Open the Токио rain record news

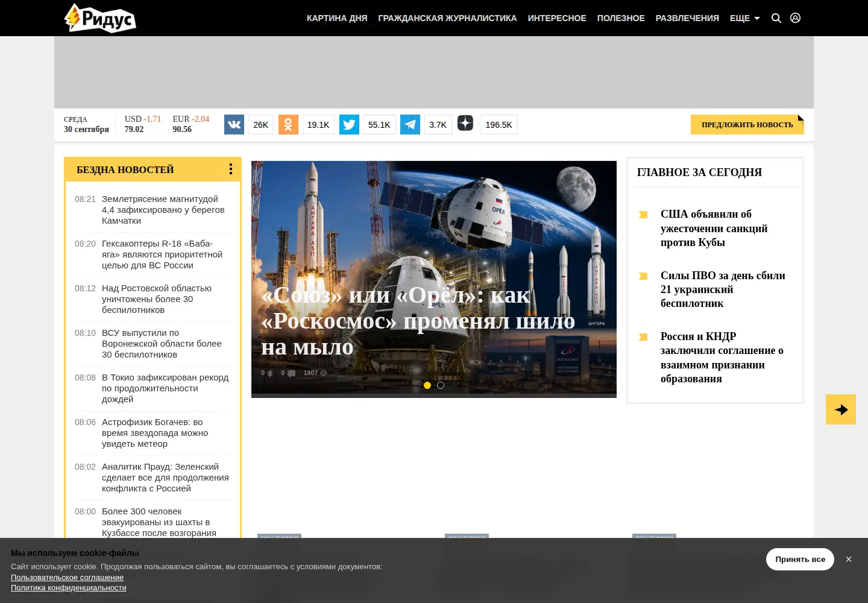165,388
